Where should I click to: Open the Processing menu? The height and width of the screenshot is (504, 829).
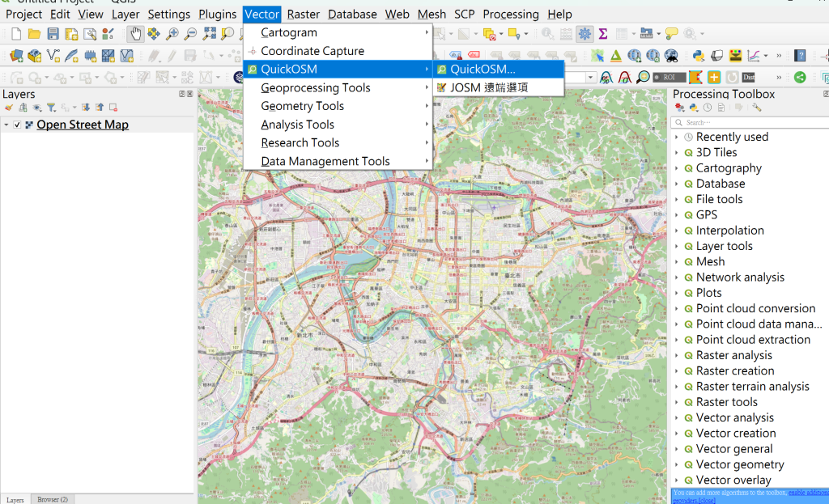point(511,15)
